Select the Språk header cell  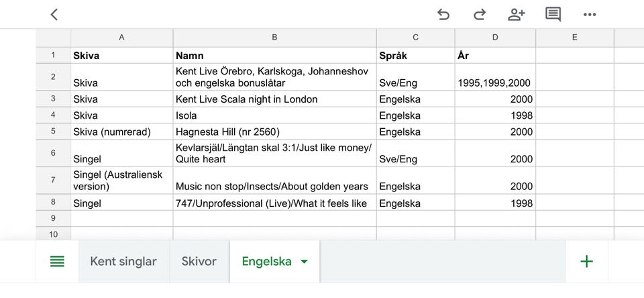coord(415,56)
